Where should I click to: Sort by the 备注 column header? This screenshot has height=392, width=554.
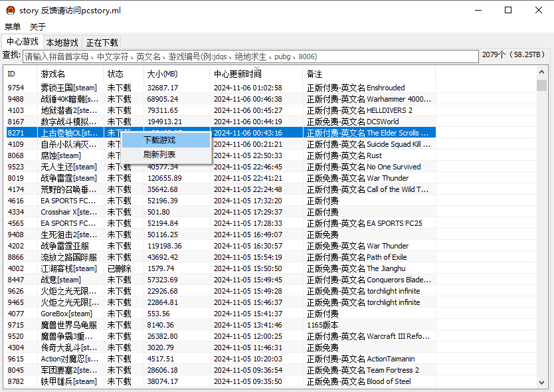[x=369, y=74]
